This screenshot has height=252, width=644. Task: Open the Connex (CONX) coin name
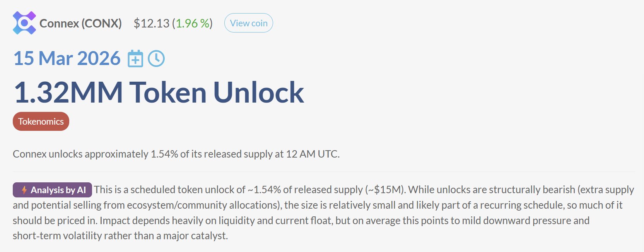coord(80,24)
